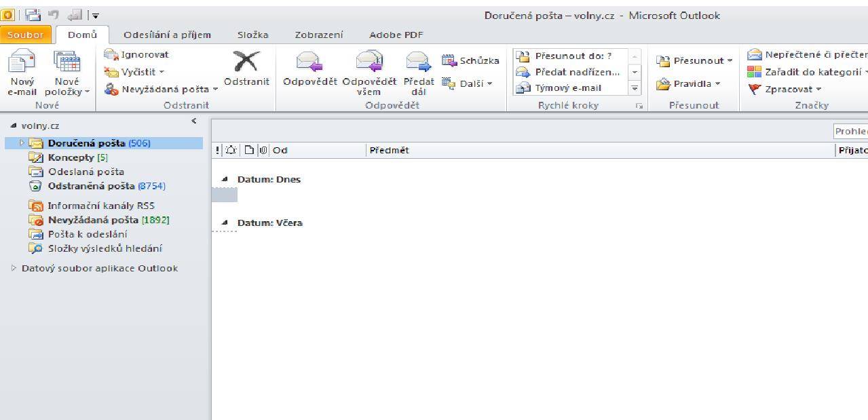Viewport: 868px width, 420px height.
Task: Open the Vyčistit dropdown
Action: coord(134,71)
